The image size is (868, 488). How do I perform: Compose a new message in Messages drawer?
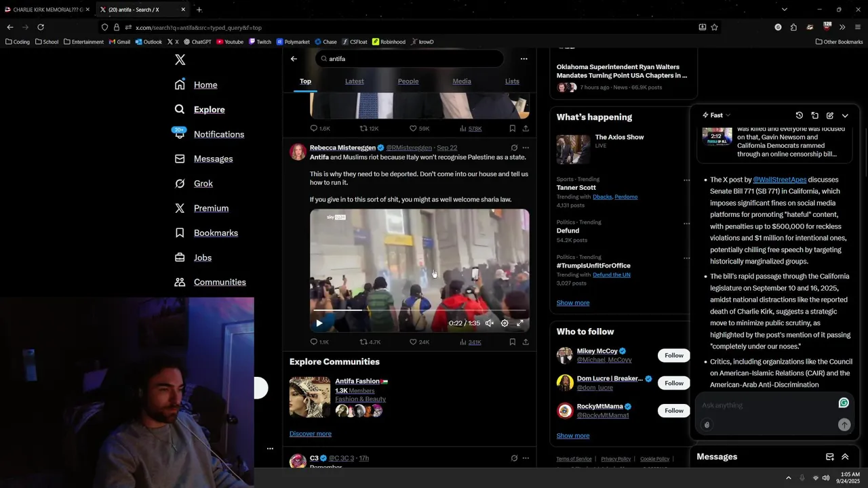pyautogui.click(x=829, y=457)
